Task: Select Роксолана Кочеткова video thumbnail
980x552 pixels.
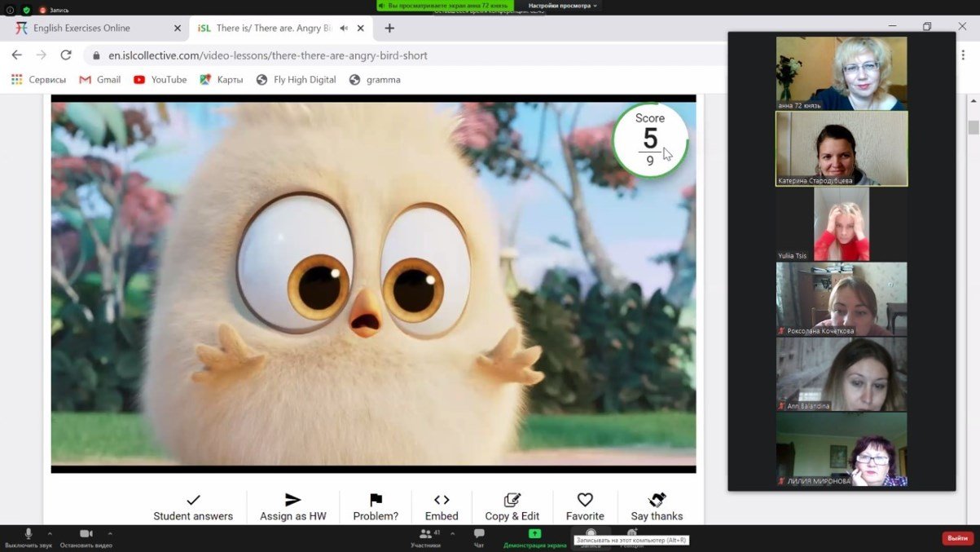Action: coord(842,299)
